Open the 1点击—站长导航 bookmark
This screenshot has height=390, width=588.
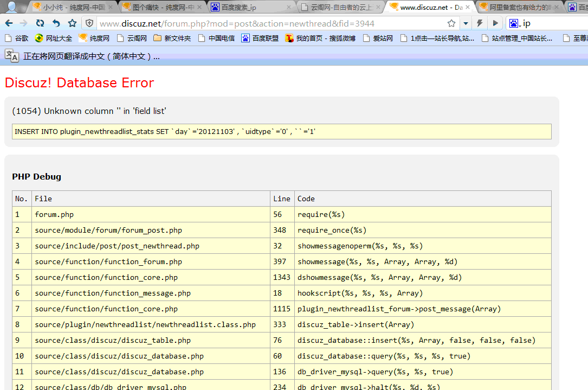point(437,39)
